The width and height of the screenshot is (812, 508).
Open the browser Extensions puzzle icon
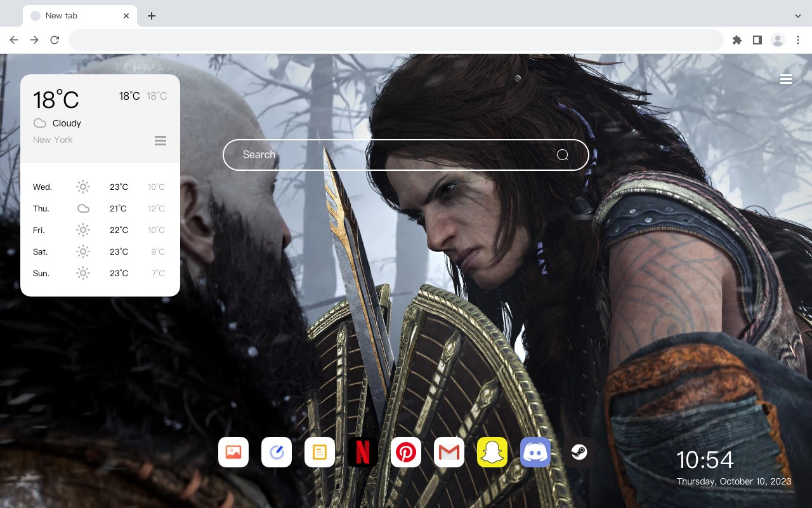737,40
